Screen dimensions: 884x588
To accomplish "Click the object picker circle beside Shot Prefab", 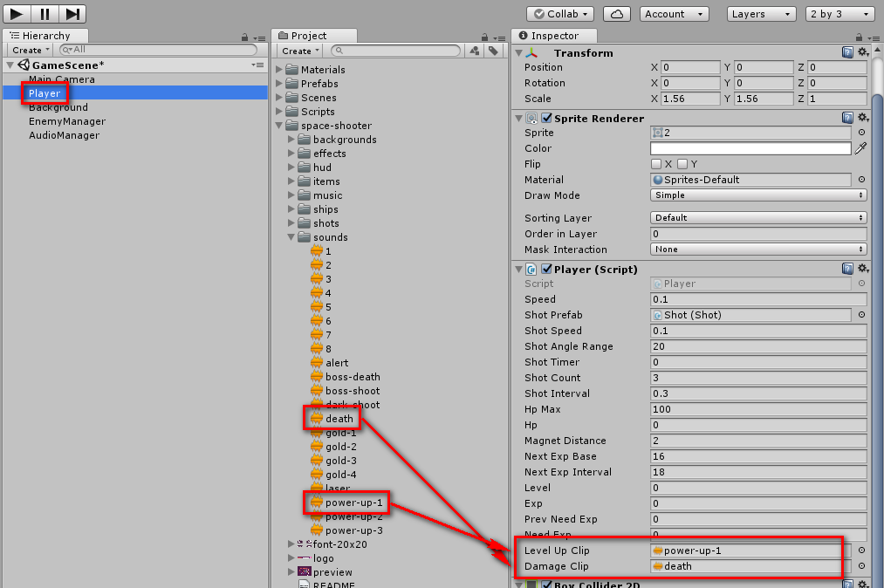I will coord(862,315).
